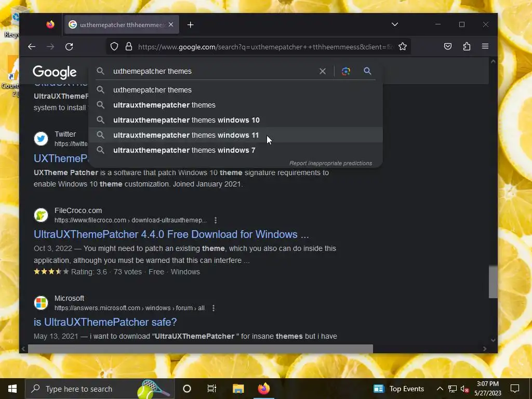The height and width of the screenshot is (399, 532).
Task: Click the vertical scrollbar thumb
Action: [493, 282]
